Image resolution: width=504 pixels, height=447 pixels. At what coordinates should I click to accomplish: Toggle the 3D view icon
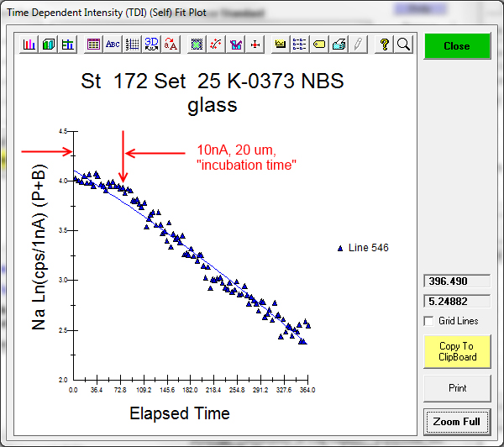[151, 45]
